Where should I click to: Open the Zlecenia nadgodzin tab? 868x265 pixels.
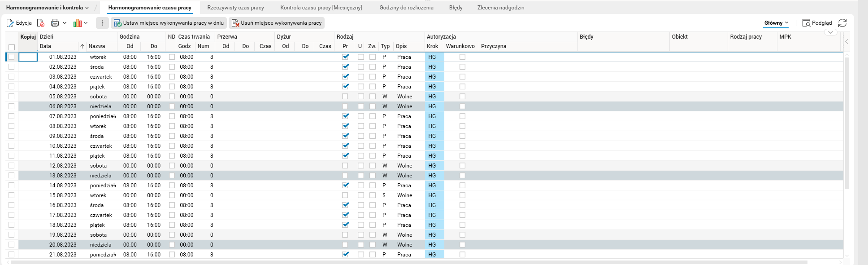pyautogui.click(x=500, y=8)
